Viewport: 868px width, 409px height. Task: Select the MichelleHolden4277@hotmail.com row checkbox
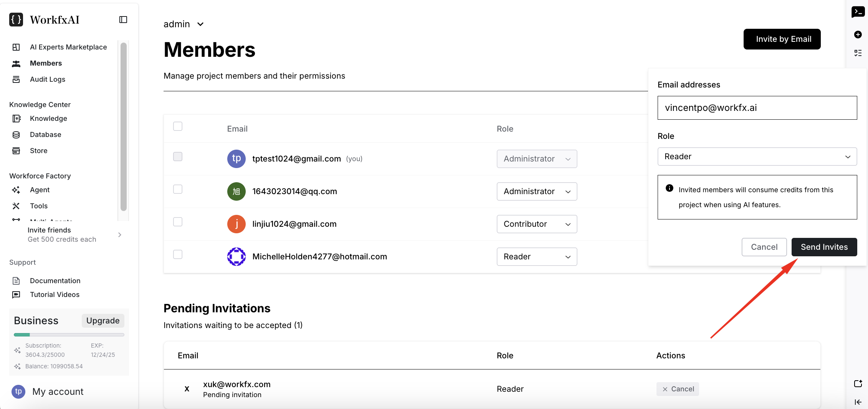[x=178, y=254]
